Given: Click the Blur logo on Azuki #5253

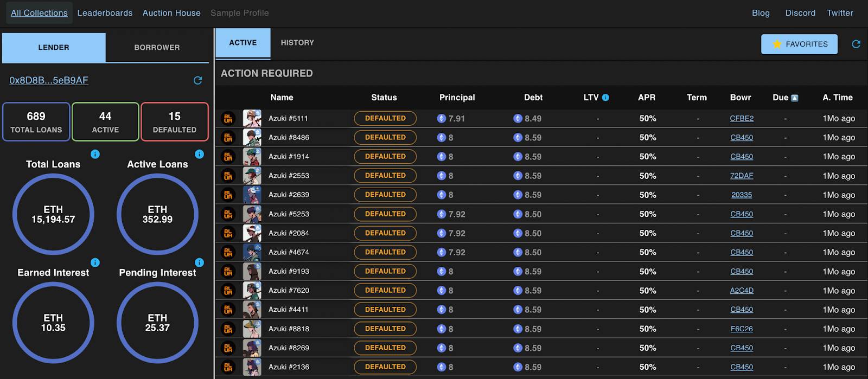Looking at the screenshot, I should click(x=228, y=214).
